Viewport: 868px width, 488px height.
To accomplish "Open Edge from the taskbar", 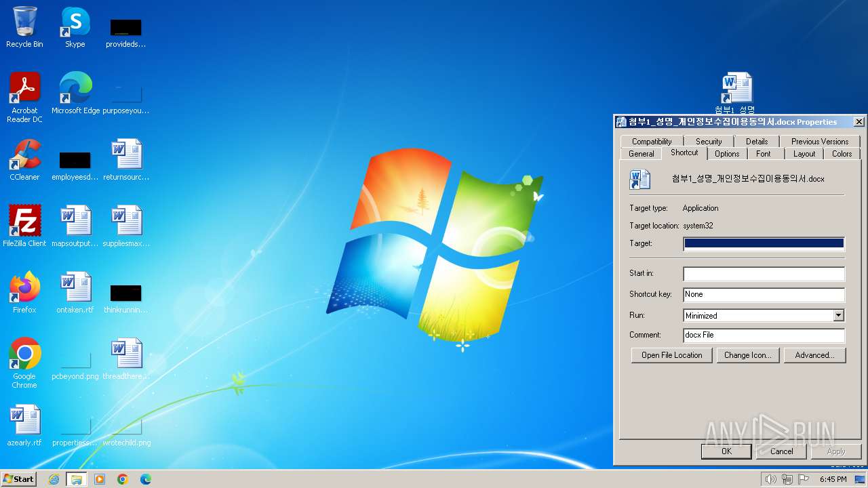I will [x=146, y=479].
